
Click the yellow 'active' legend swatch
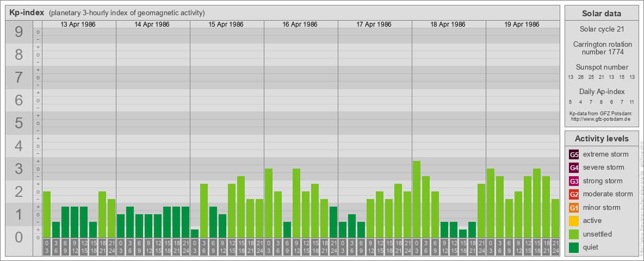click(x=574, y=221)
